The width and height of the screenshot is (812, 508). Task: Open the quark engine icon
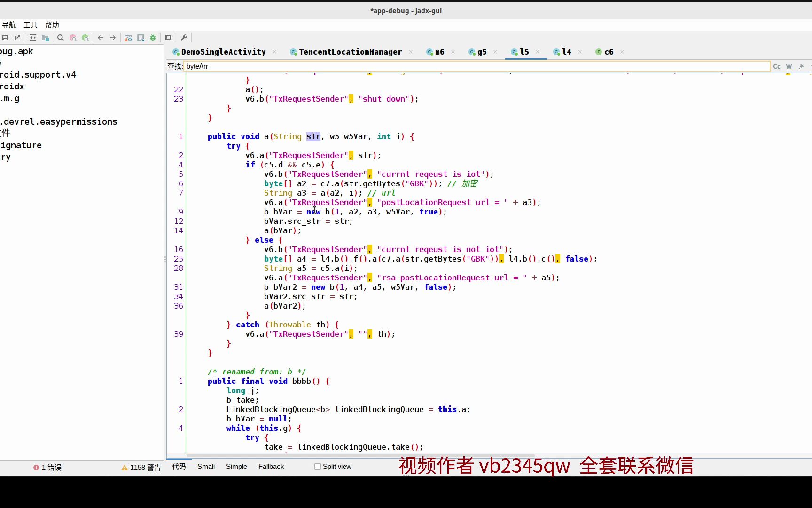tap(141, 38)
